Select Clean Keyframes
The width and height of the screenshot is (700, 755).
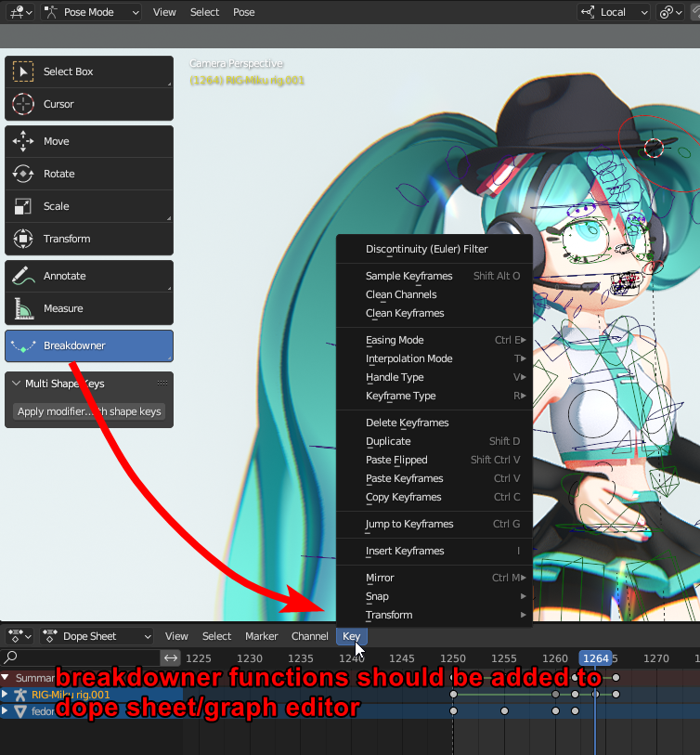(434, 313)
